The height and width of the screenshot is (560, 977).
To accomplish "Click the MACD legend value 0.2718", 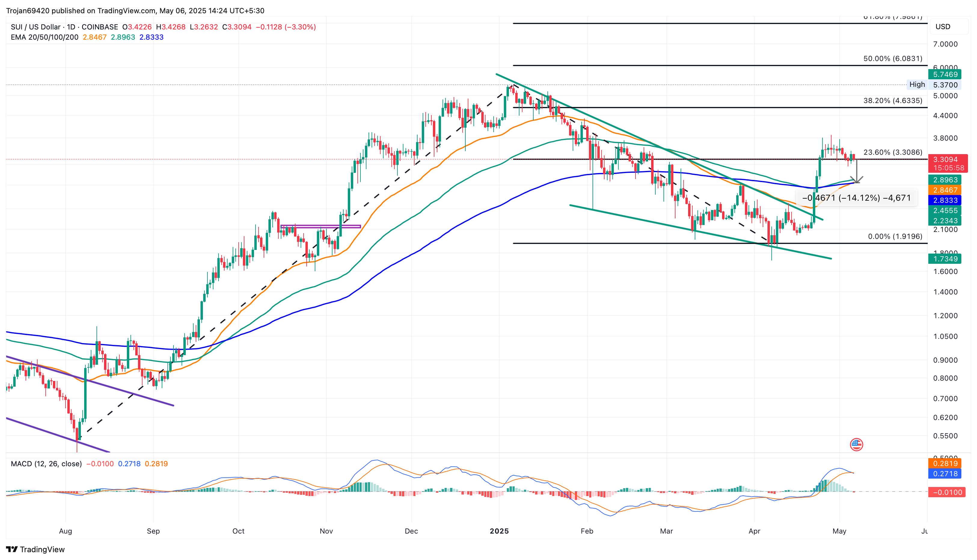I will [129, 464].
